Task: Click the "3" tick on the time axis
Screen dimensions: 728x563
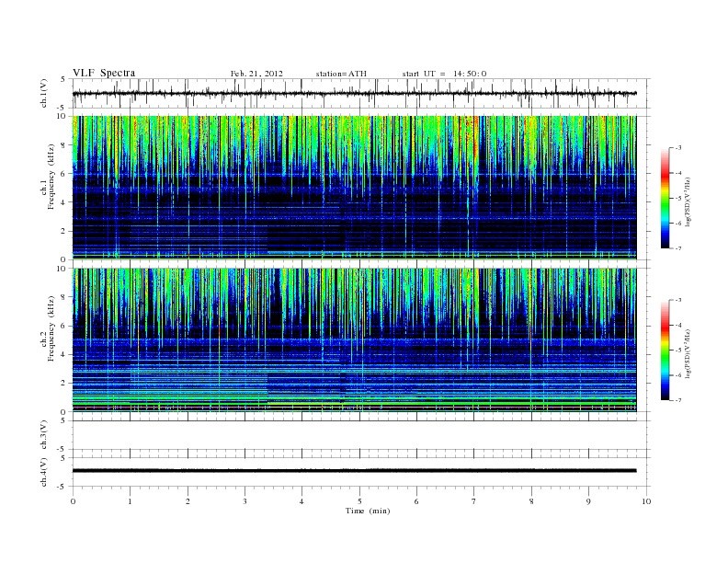Action: click(245, 501)
